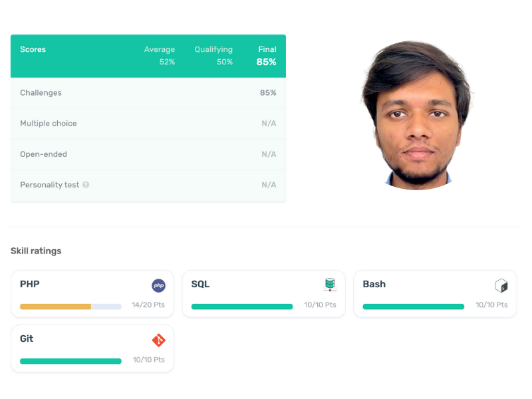Click the Personality test help icon
Screen dimensions: 532x399
[86, 185]
